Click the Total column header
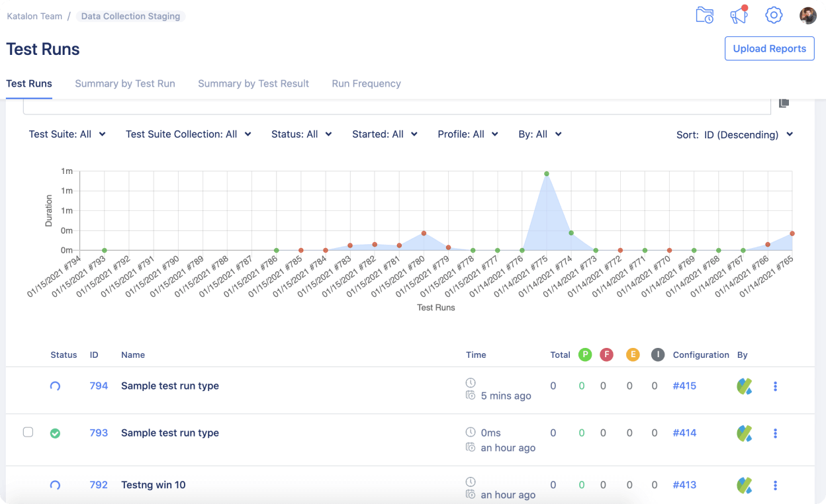This screenshot has height=504, width=826. [560, 355]
